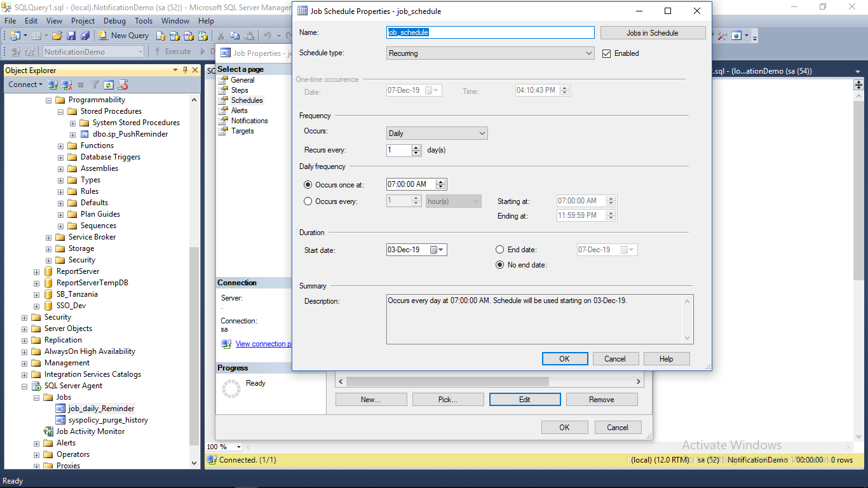Click the Start date calendar picker icon
868x488 pixels.
point(437,250)
